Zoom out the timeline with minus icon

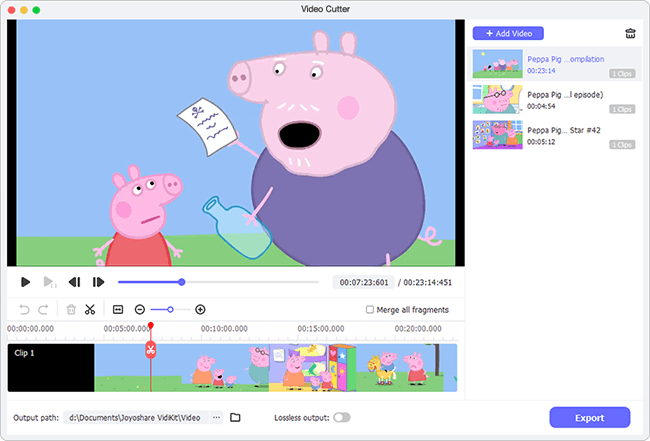[x=140, y=310]
